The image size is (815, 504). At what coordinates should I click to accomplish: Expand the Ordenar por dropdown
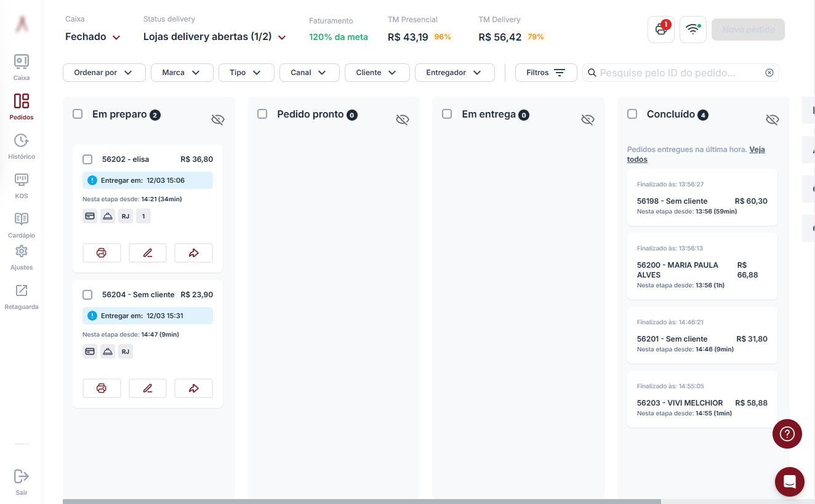click(104, 73)
